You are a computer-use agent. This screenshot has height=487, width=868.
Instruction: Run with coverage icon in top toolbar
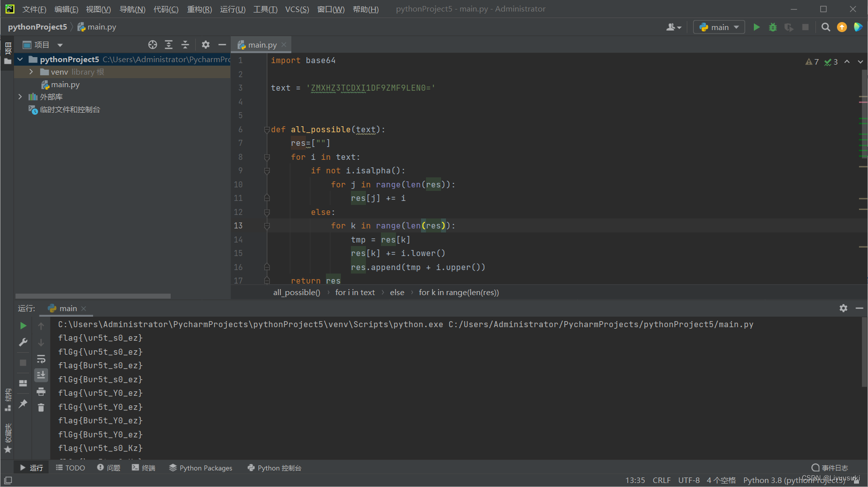click(x=789, y=27)
